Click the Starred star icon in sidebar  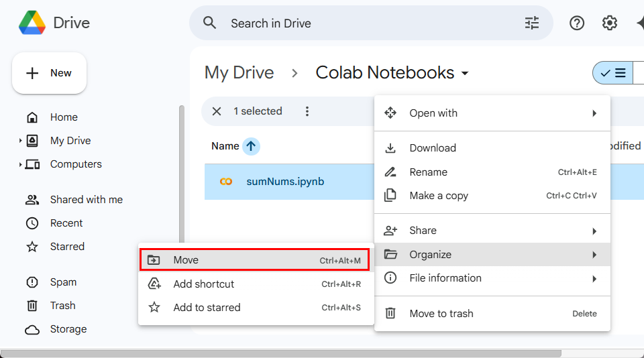click(32, 247)
